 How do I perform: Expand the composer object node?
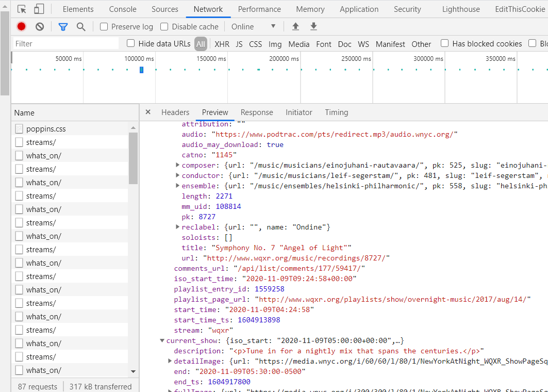pos(177,165)
